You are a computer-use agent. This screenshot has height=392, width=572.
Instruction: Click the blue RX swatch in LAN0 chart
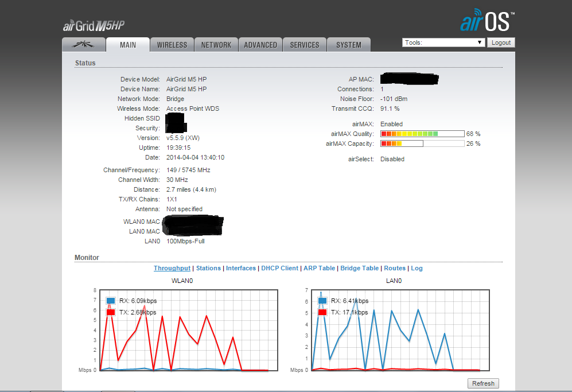click(322, 301)
